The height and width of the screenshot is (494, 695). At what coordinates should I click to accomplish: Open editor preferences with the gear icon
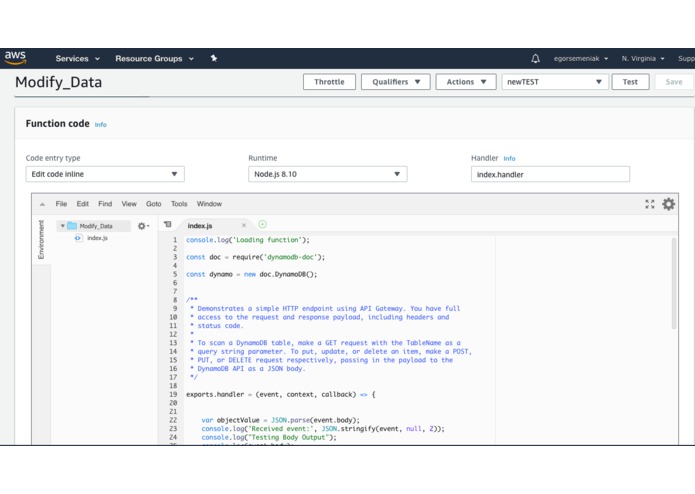point(668,204)
